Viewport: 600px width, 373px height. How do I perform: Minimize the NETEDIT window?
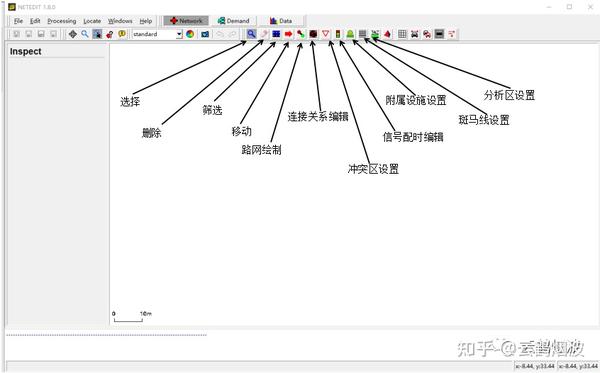click(x=549, y=7)
